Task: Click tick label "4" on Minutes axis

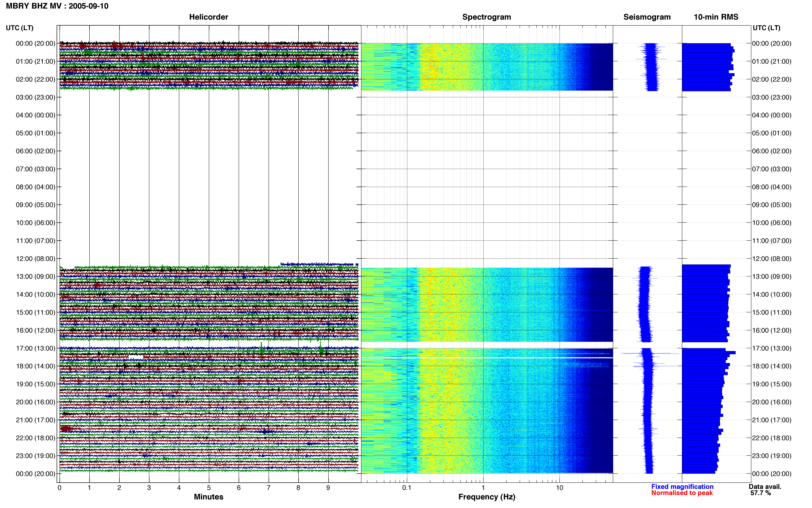Action: [x=179, y=488]
